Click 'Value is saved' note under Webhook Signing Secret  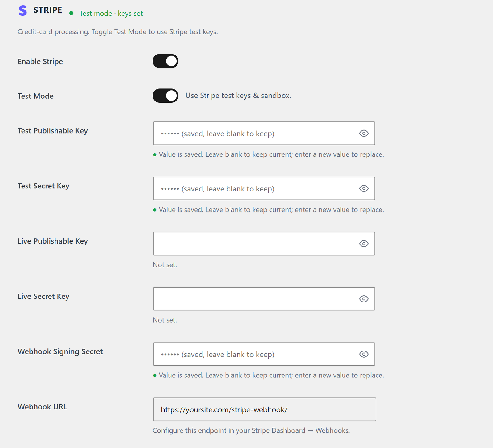(x=268, y=375)
